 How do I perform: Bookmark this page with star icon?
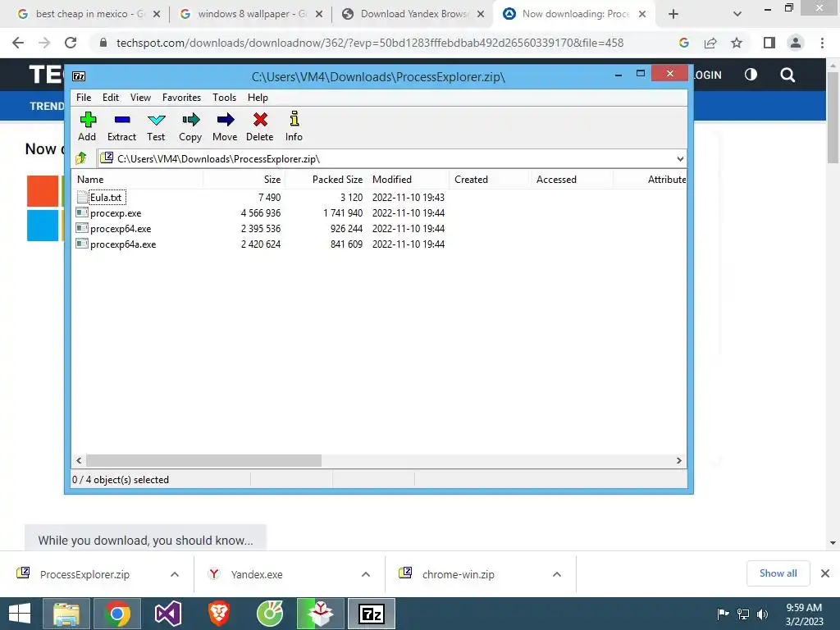point(737,43)
